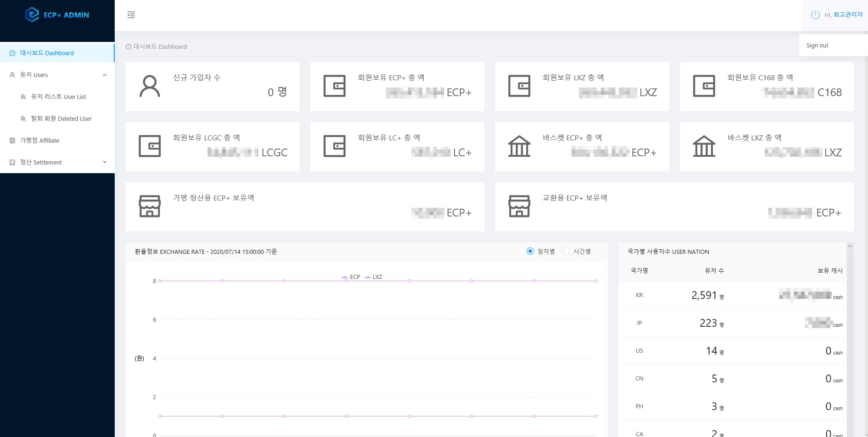Open 탈퇴 회원 Deleted User page
This screenshot has height=437, width=868.
pos(57,118)
